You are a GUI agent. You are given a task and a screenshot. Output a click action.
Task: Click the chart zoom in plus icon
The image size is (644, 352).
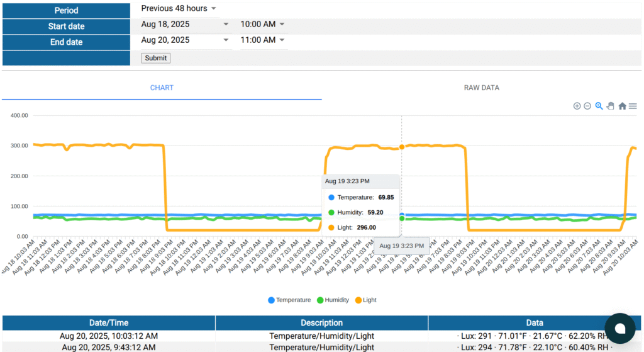pos(577,106)
